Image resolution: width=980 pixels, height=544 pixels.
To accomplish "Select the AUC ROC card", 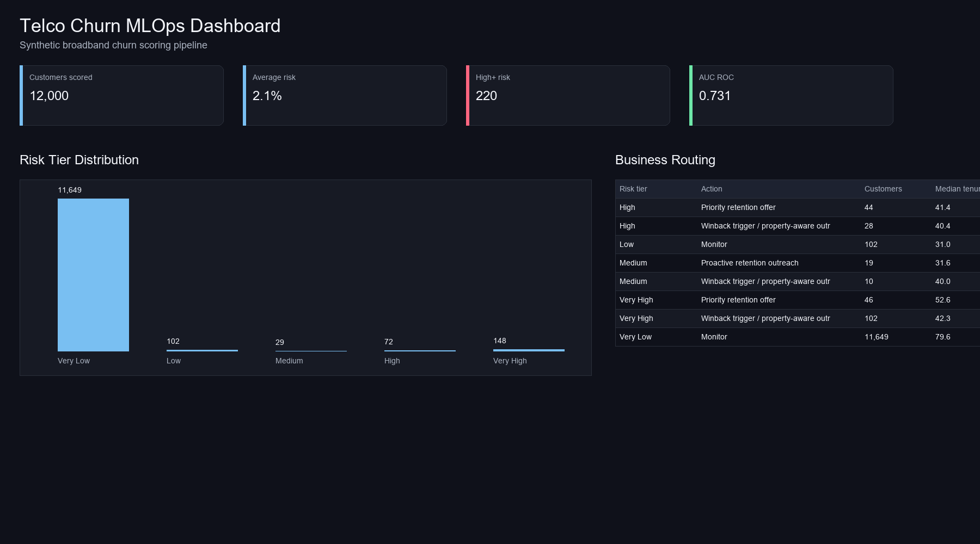I will (791, 95).
